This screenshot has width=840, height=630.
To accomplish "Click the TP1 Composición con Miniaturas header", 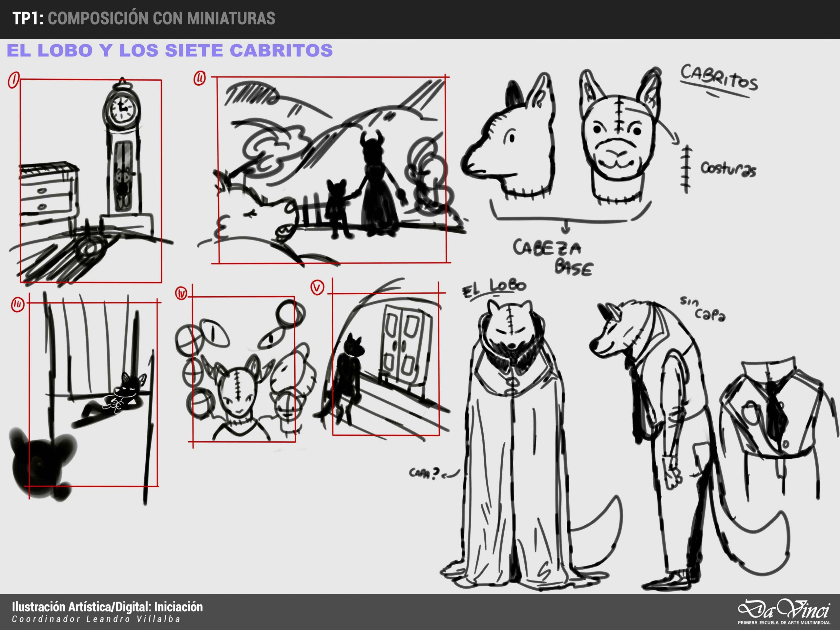I will (x=143, y=18).
